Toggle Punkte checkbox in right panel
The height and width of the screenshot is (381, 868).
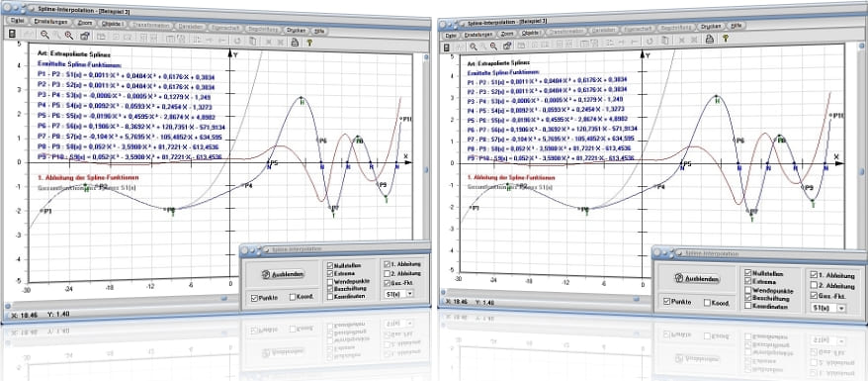pos(667,302)
